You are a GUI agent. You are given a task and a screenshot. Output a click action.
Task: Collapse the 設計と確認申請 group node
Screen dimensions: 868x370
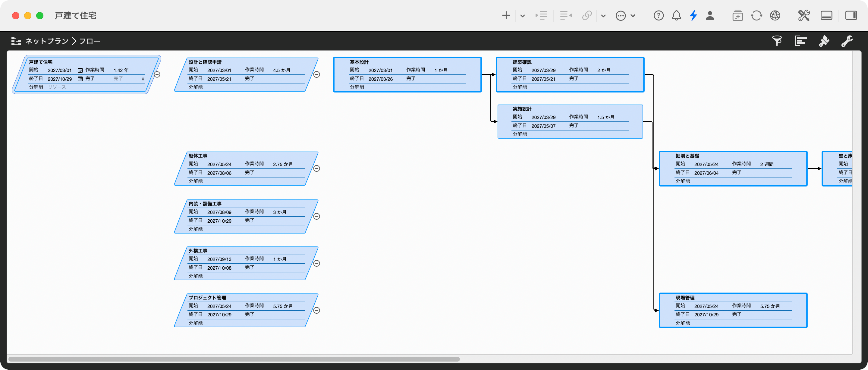point(317,74)
